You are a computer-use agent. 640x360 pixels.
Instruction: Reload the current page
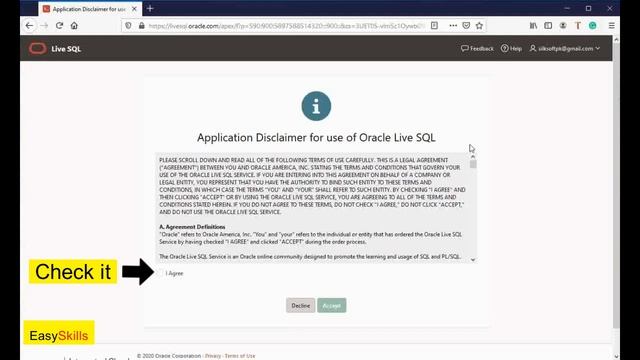59,25
